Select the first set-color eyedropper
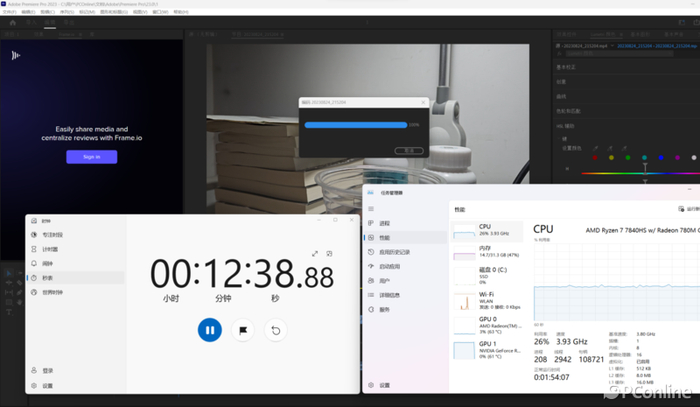This screenshot has width=700, height=407. [x=596, y=148]
